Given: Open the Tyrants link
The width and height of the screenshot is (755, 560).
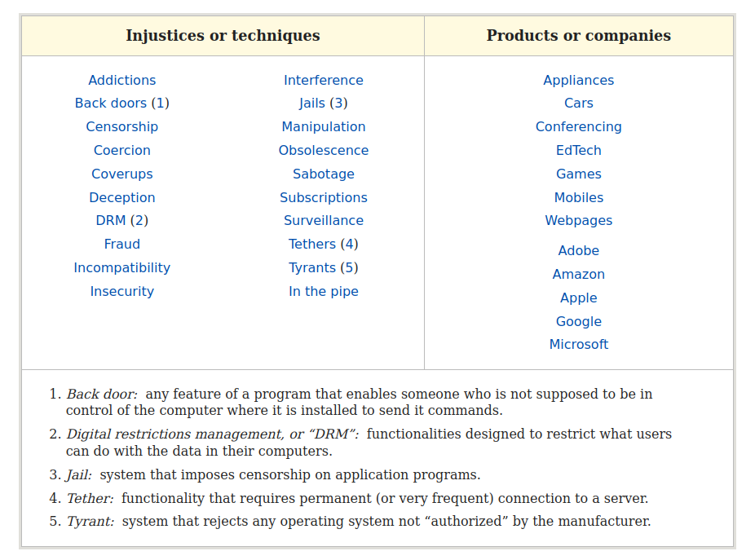Looking at the screenshot, I should [312, 267].
